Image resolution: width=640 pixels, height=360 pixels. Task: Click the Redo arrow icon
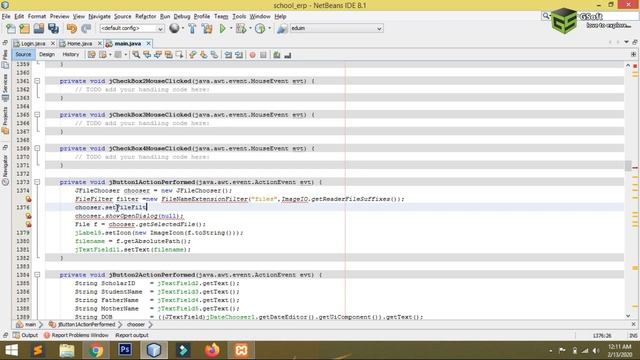click(x=86, y=29)
